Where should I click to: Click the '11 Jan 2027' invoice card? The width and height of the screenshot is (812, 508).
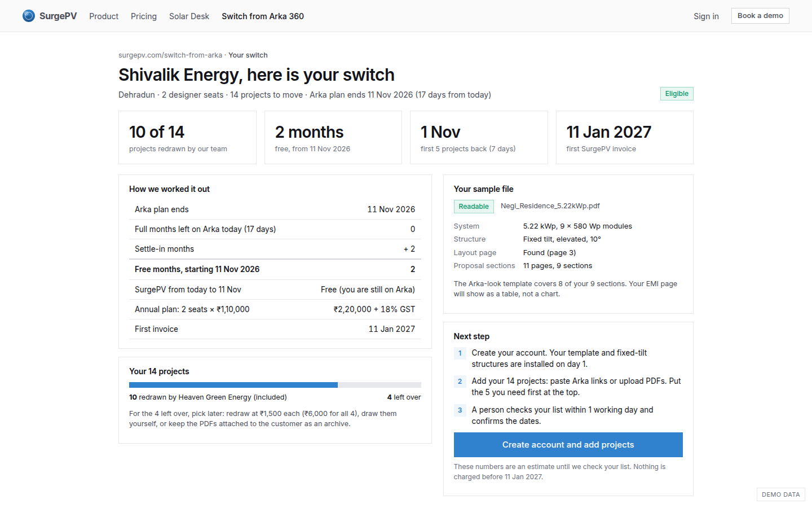coord(625,138)
